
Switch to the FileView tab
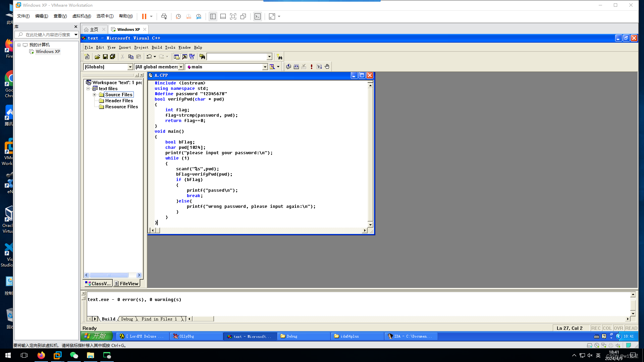[x=126, y=284]
